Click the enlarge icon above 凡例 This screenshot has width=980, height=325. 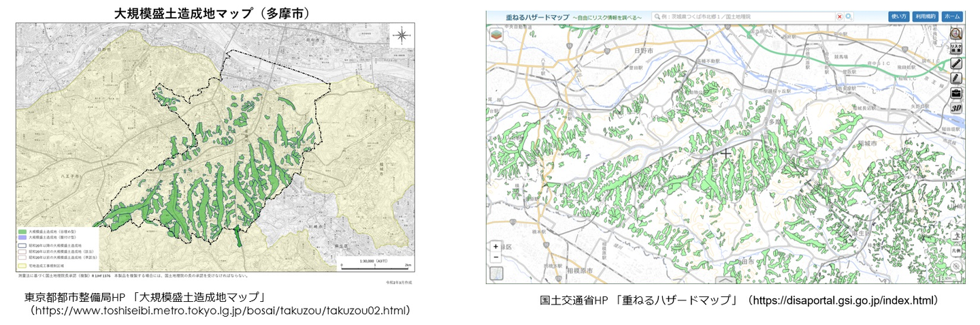click(956, 237)
